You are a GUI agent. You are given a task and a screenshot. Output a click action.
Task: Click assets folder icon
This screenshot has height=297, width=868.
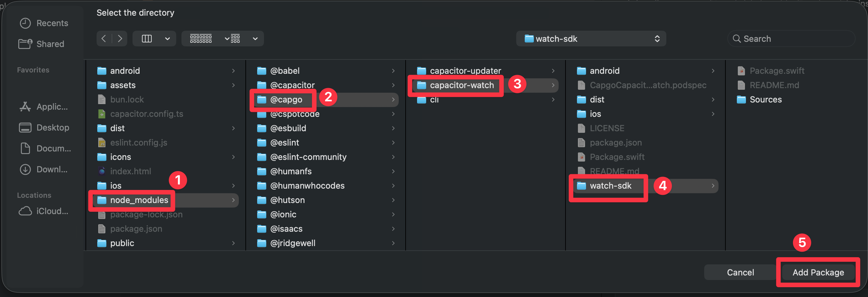(102, 85)
